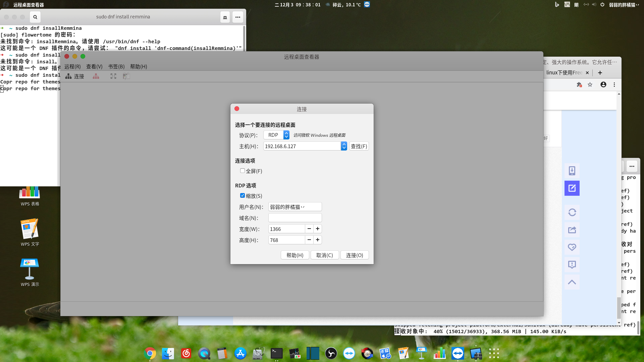
Task: Open Chrome from the dock
Action: [x=150, y=353]
